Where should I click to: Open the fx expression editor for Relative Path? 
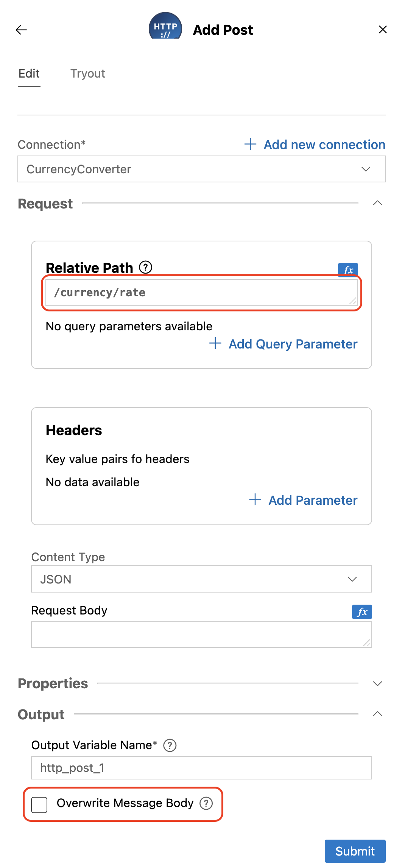348,270
